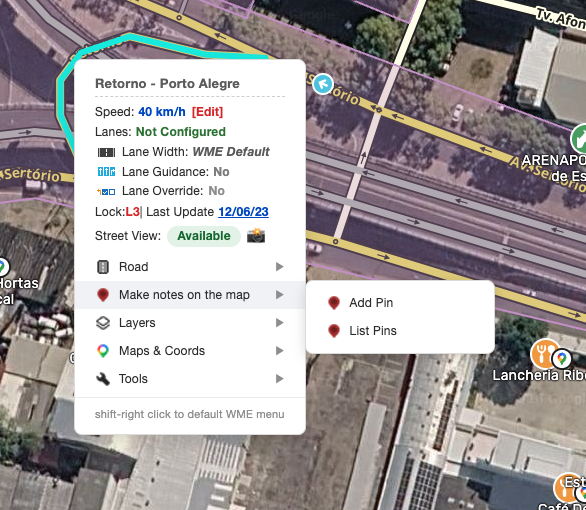Click the Google pin marker by Lancheria
The width and height of the screenshot is (586, 510).
(x=562, y=359)
